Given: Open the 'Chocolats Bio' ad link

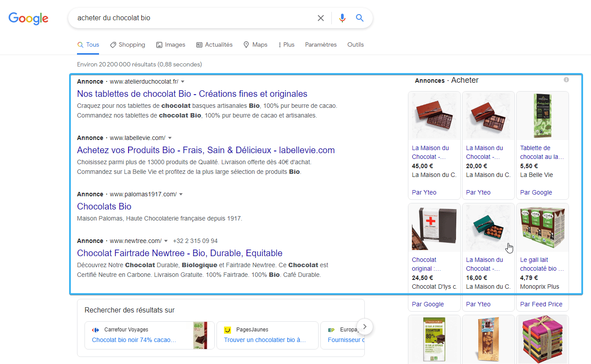Looking at the screenshot, I should [x=104, y=206].
